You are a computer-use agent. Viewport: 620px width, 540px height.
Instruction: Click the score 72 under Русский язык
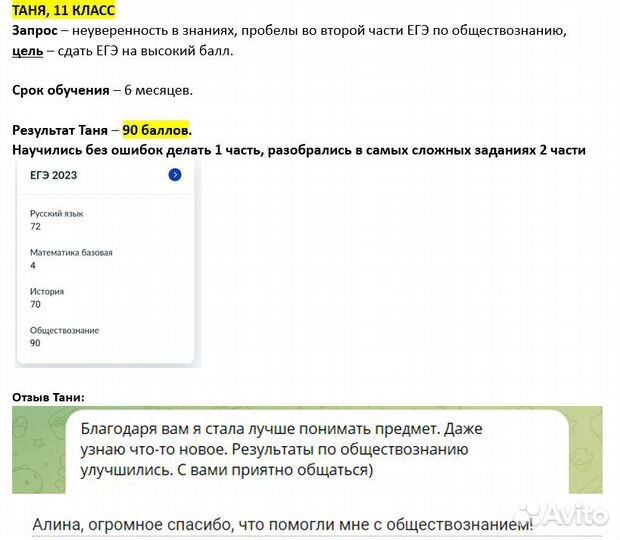(x=35, y=227)
